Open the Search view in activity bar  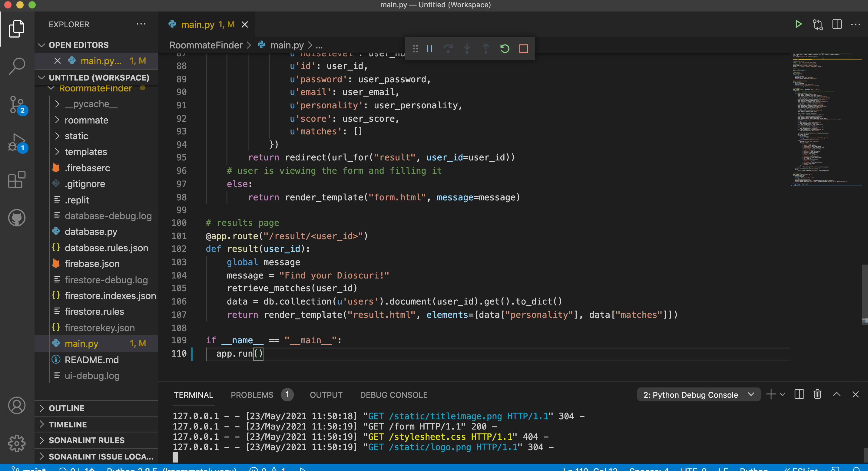tap(17, 66)
